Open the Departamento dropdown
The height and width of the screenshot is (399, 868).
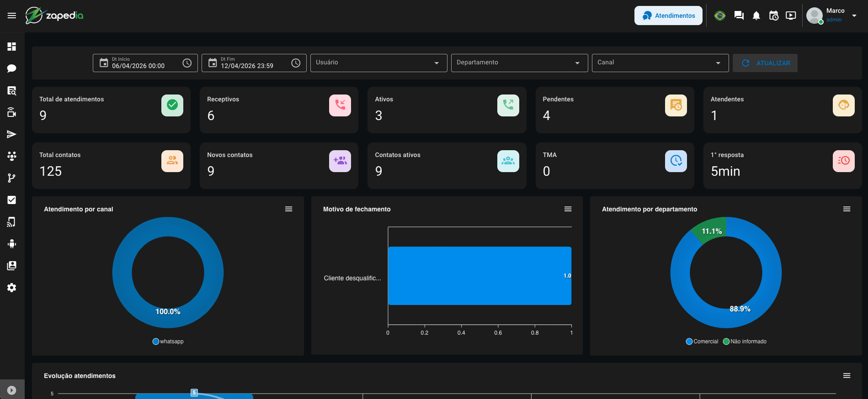(x=519, y=63)
